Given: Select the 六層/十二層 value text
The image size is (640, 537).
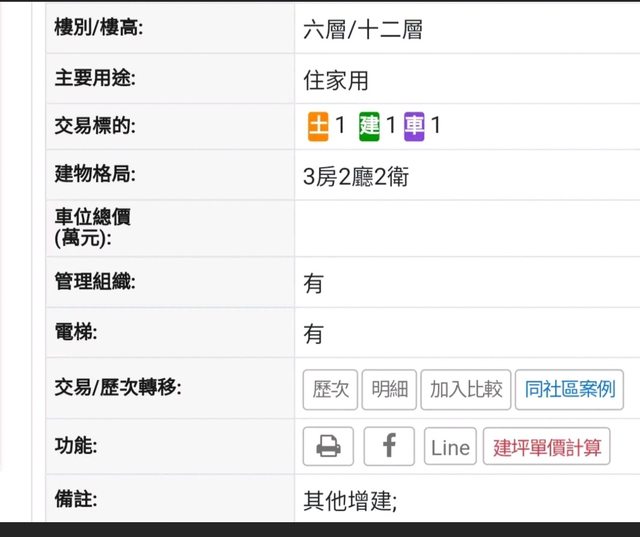Looking at the screenshot, I should point(362,30).
